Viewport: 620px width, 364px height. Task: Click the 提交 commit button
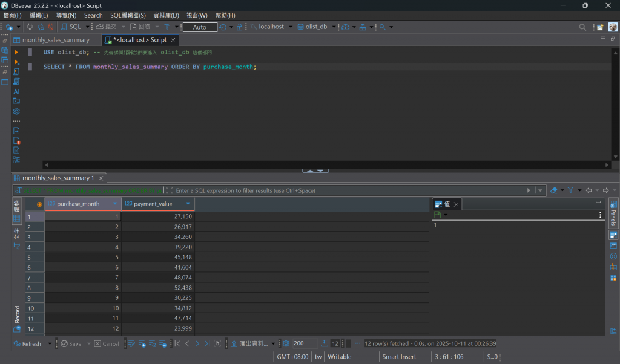107,27
